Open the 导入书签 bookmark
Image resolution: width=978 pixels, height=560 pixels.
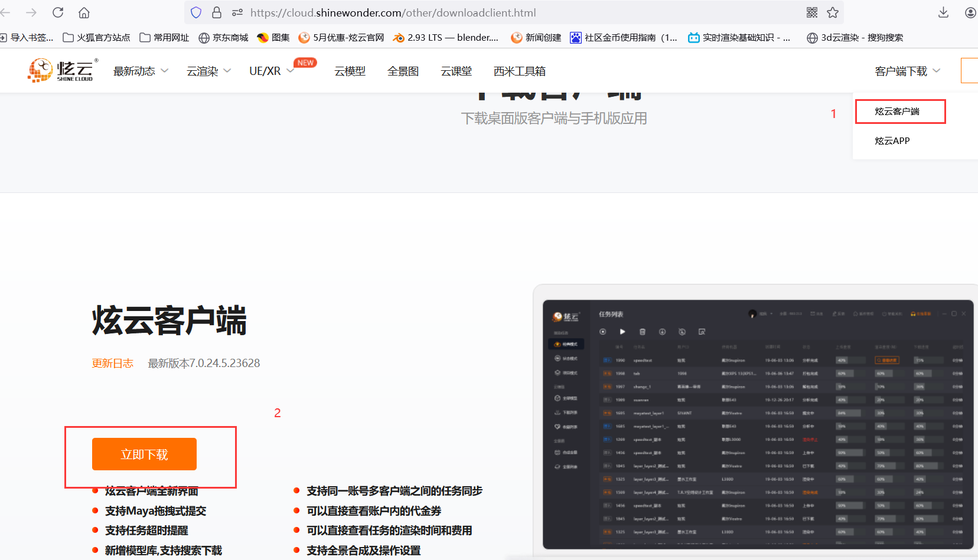coord(27,37)
